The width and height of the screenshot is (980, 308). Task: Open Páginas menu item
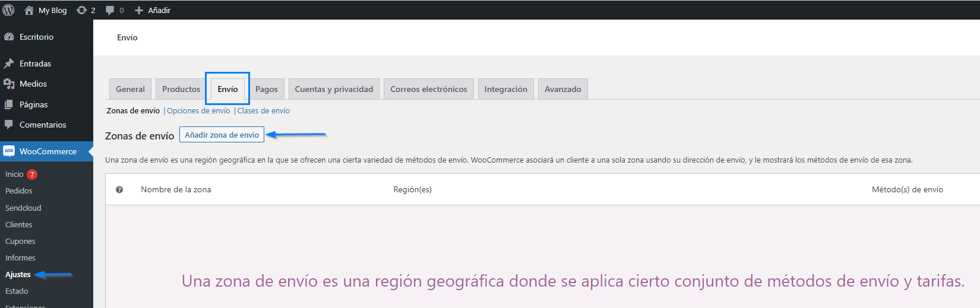point(33,104)
